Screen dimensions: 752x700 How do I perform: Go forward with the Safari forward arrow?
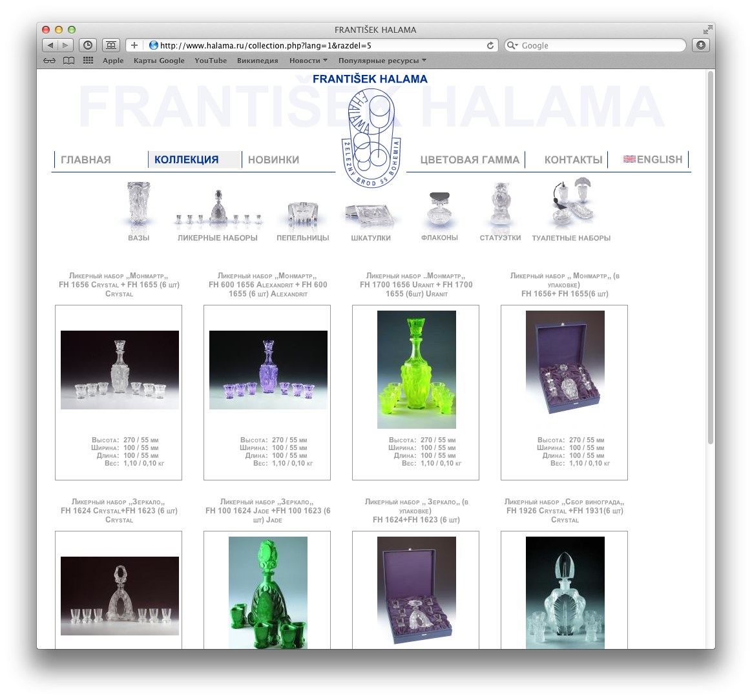pos(66,45)
